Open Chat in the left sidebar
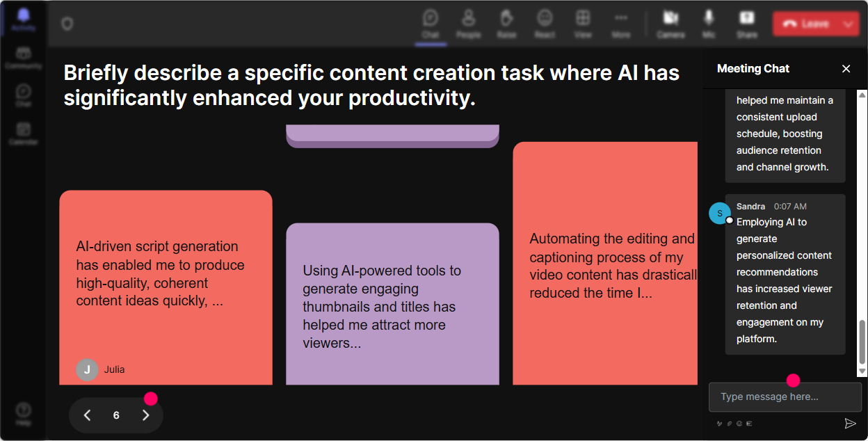 click(23, 96)
